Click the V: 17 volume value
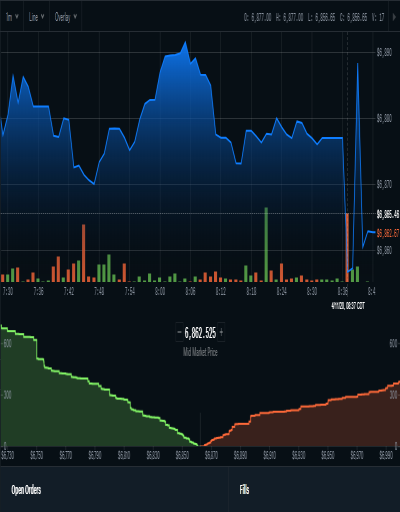Viewport: 400px width, 512px height. coord(378,17)
